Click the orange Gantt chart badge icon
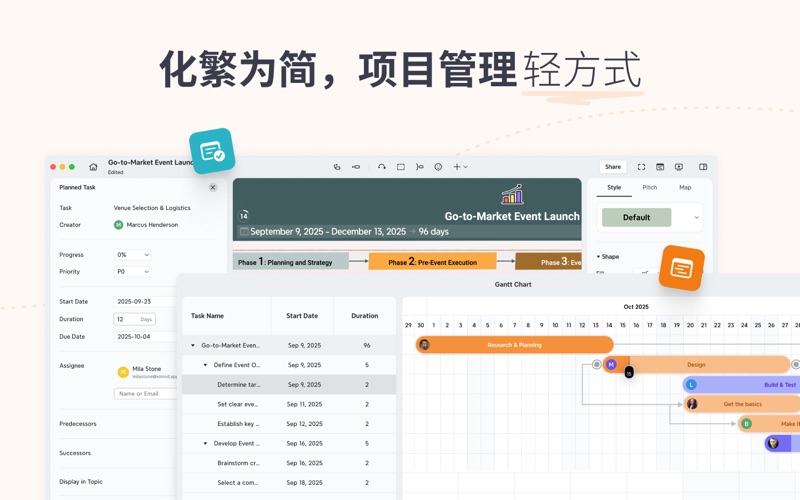This screenshot has height=500, width=800. pyautogui.click(x=682, y=268)
